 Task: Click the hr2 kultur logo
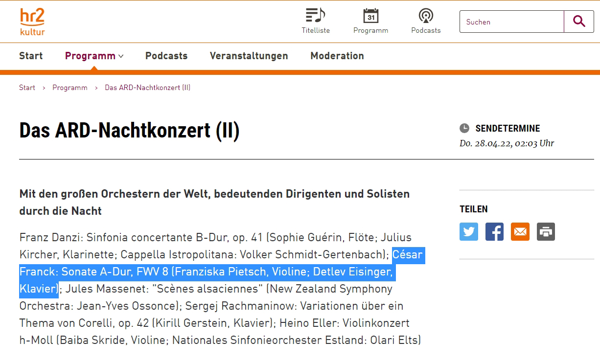pyautogui.click(x=32, y=22)
